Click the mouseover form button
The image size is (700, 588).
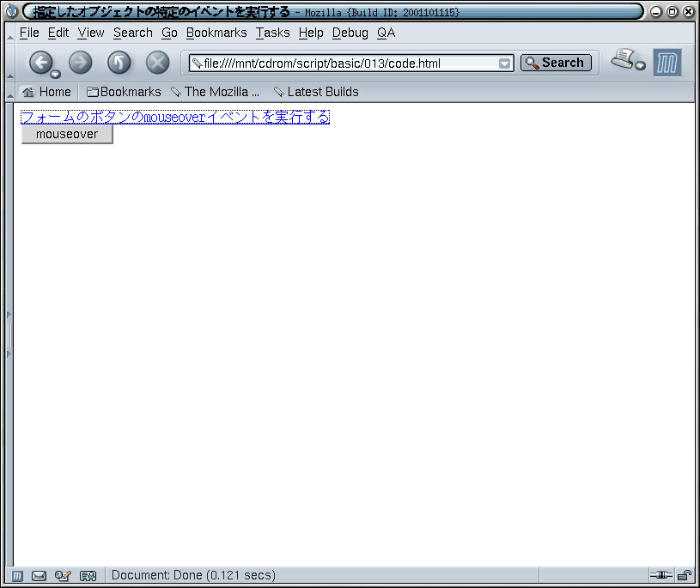67,134
